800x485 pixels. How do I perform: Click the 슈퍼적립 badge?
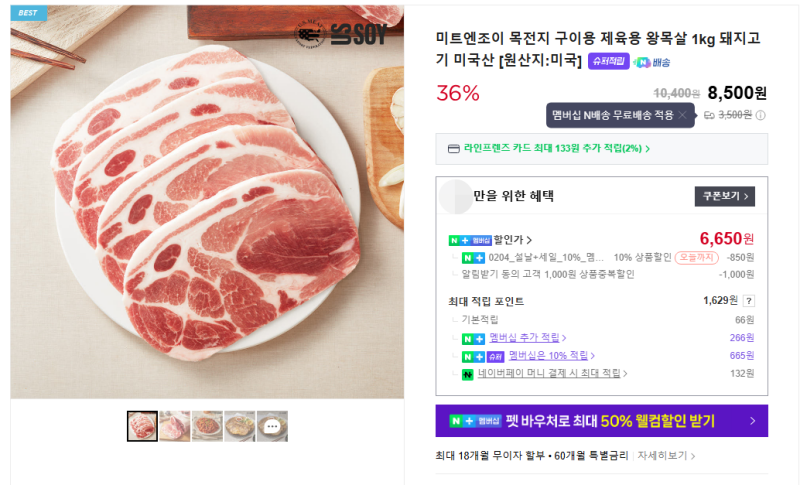(x=607, y=61)
